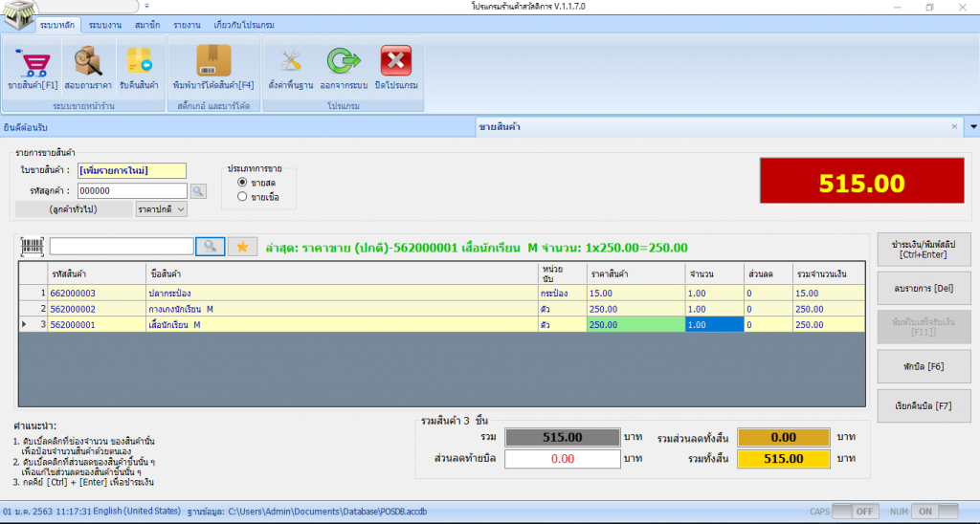Click the barcode product search input field
This screenshot has height=524, width=980.
pos(121,247)
